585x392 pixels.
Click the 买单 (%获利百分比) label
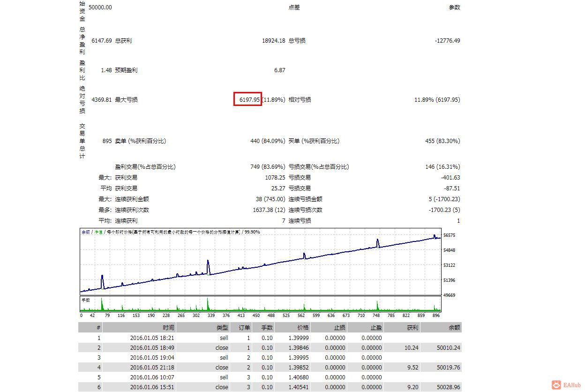[x=314, y=141]
